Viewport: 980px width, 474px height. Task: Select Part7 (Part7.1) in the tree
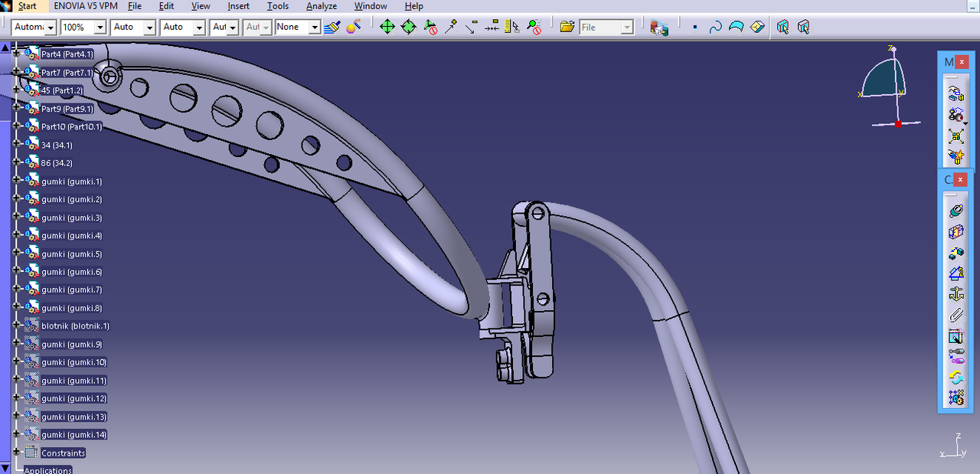(67, 73)
